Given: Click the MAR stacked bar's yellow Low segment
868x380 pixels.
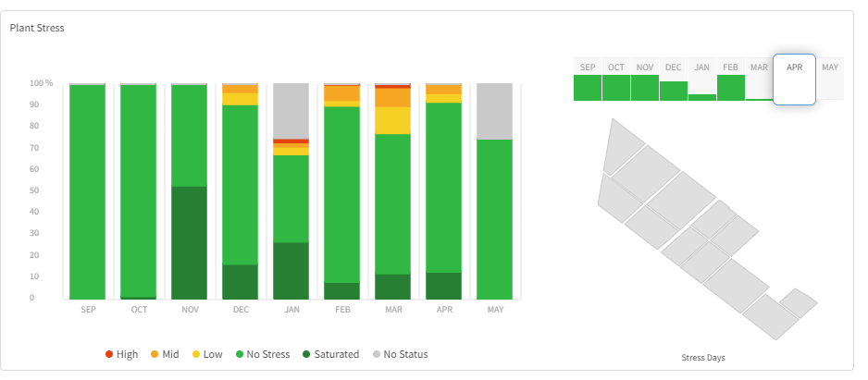Looking at the screenshot, I should click(393, 120).
